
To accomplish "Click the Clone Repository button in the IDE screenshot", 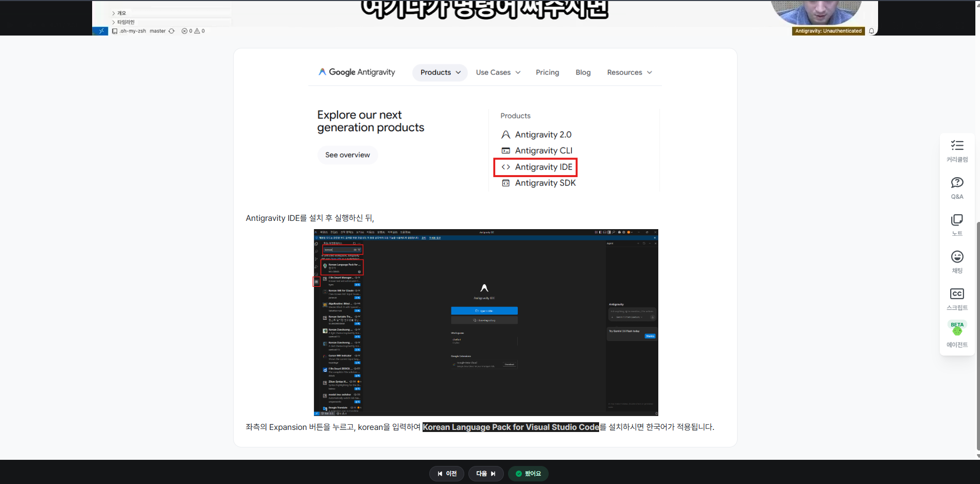I will (484, 320).
